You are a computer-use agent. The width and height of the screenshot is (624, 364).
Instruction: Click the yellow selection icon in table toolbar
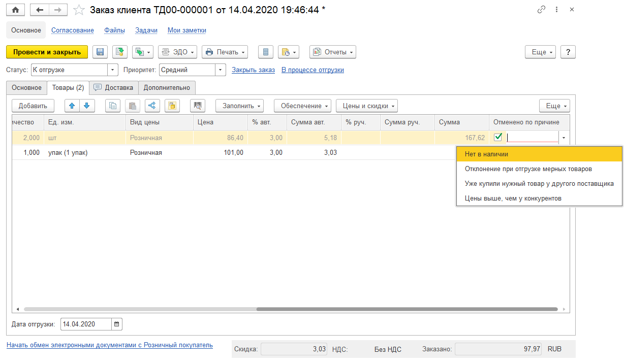click(172, 106)
